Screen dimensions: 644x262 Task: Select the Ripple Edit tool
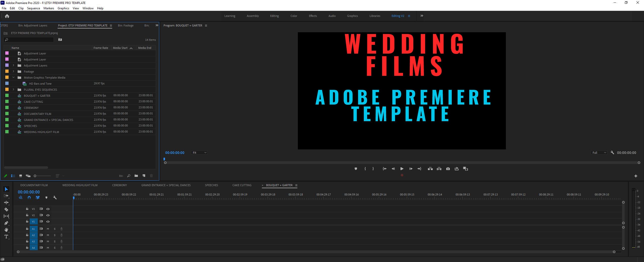coord(6,203)
